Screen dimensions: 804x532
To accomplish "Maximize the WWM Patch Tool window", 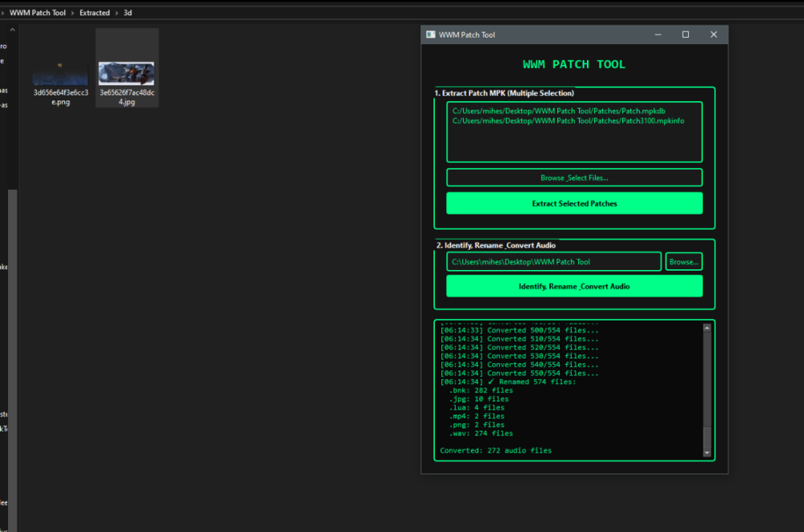I will (685, 35).
